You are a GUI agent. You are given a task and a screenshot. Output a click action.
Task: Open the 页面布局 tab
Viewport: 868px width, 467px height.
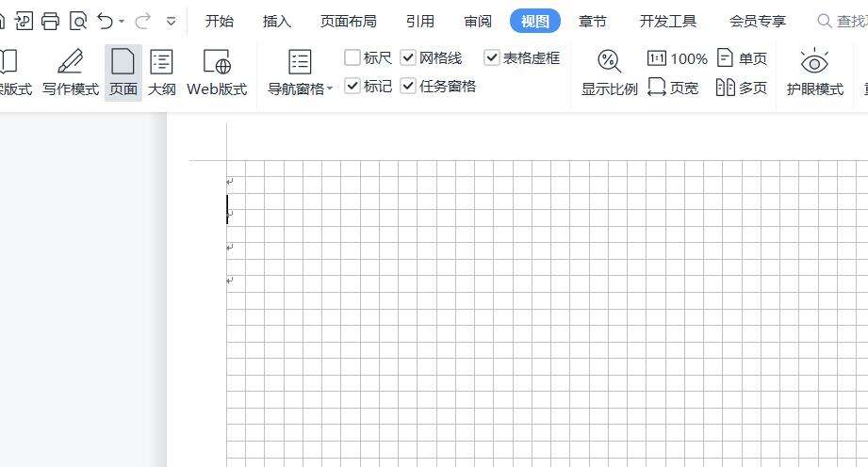click(x=348, y=21)
